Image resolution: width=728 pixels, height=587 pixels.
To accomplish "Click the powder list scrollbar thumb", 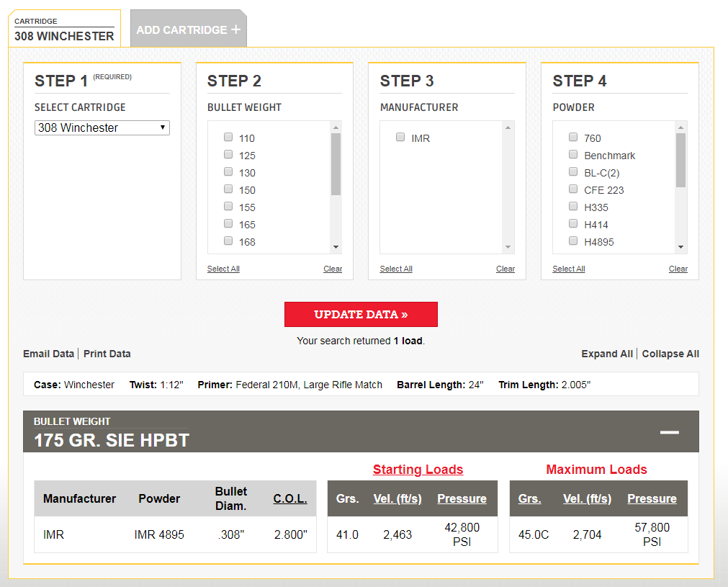I will pos(680,160).
